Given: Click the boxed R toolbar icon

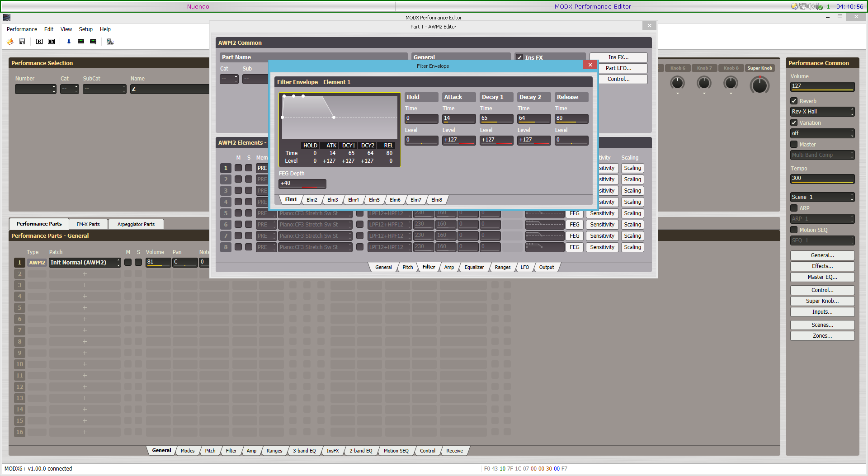Looking at the screenshot, I should coord(39,42).
